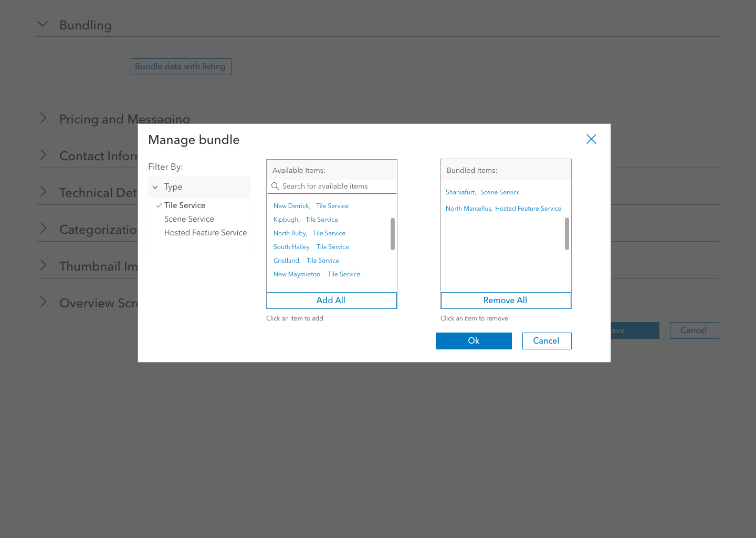Image resolution: width=756 pixels, height=538 pixels.
Task: Select the Scene Service filter
Action: pos(189,219)
